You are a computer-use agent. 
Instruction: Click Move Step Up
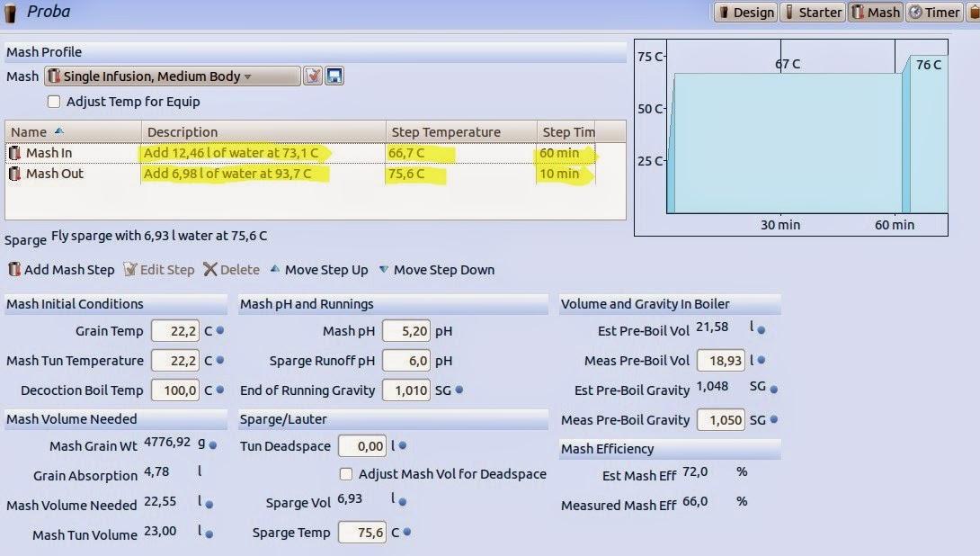tap(319, 270)
